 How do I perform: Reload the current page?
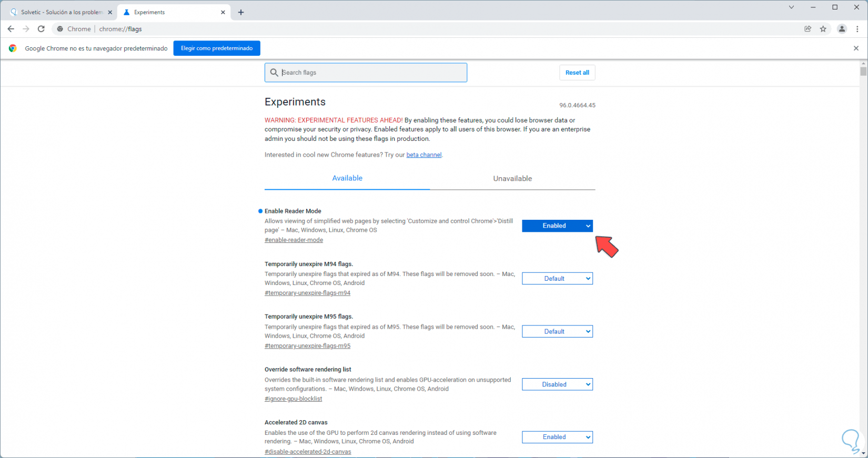click(41, 29)
